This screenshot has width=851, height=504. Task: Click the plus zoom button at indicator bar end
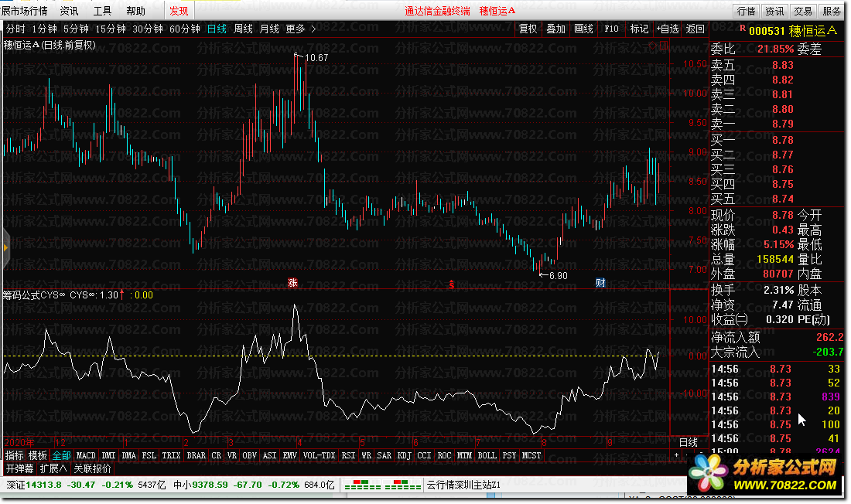pyautogui.click(x=676, y=455)
